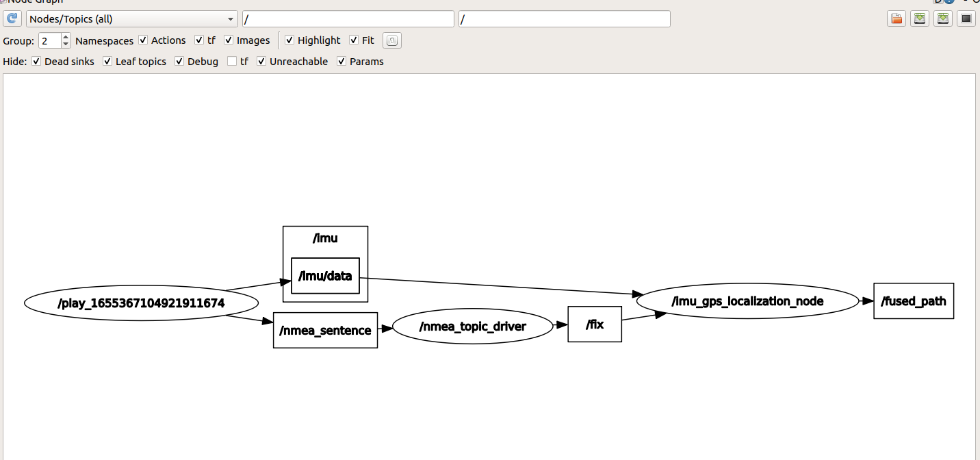Select the /nmea_topic_driver node ellipse
The width and height of the screenshot is (980, 460).
pos(472,327)
